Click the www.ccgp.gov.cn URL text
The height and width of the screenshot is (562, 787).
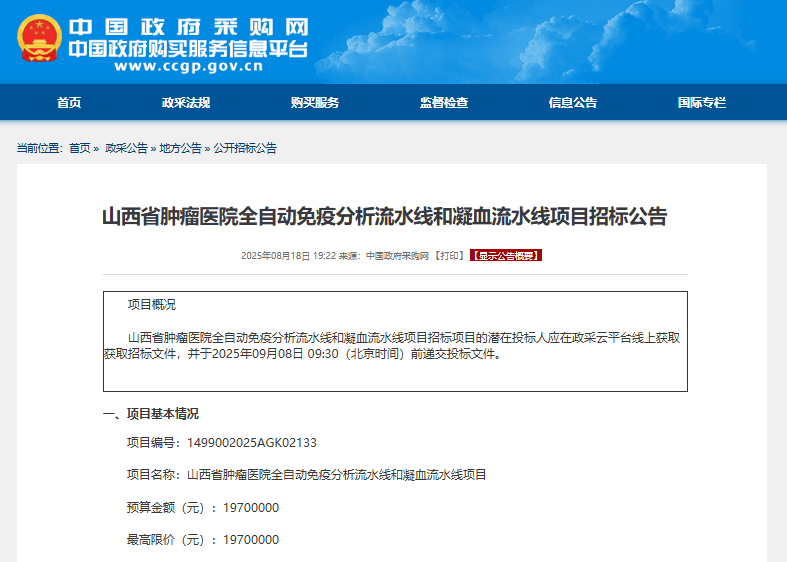point(189,66)
